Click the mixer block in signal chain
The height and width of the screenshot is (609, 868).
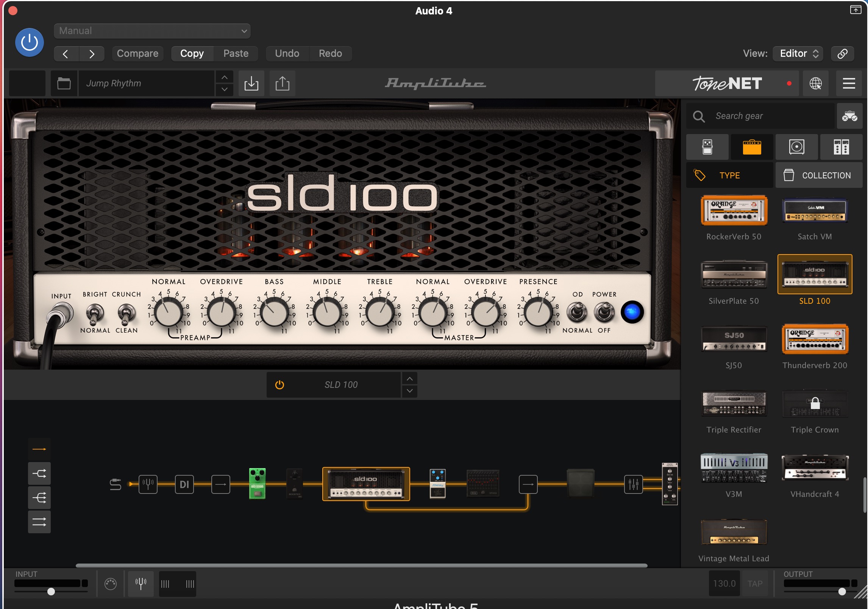634,484
